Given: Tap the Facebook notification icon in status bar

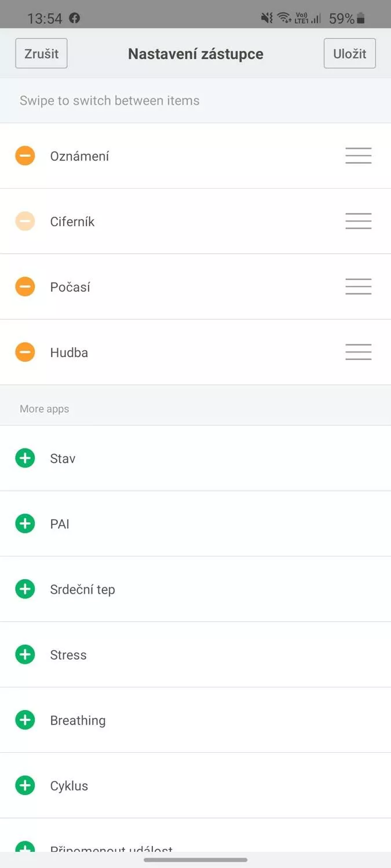Looking at the screenshot, I should pyautogui.click(x=74, y=18).
